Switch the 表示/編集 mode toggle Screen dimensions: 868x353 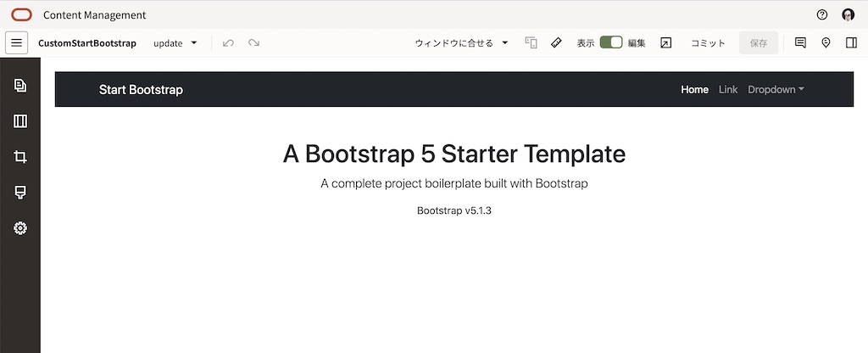610,42
